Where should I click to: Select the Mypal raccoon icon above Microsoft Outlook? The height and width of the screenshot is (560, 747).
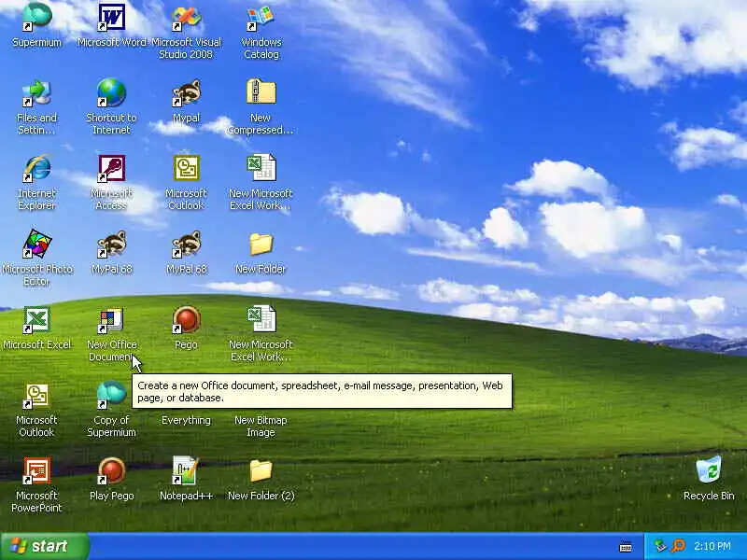(186, 92)
